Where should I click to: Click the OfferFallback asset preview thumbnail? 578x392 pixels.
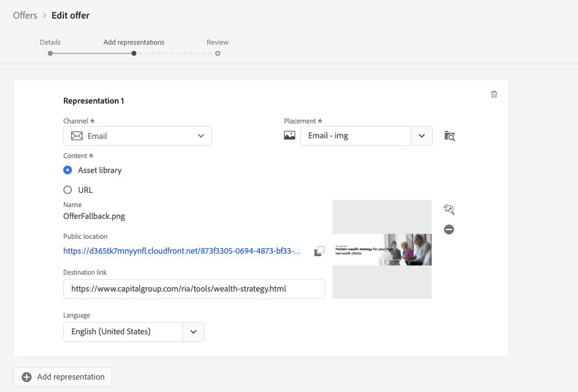tap(382, 249)
